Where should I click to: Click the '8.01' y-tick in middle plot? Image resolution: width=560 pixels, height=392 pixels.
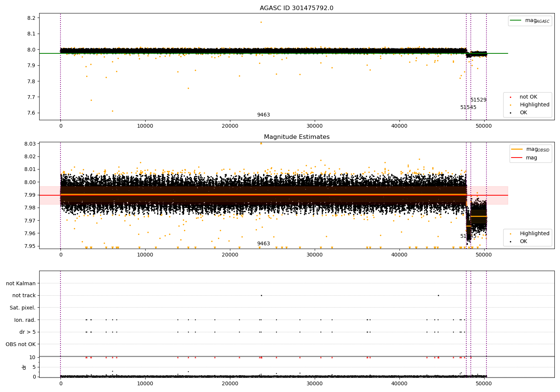click(30, 169)
